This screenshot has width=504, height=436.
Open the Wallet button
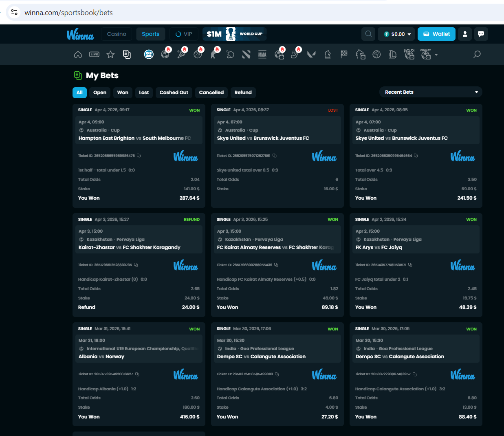pyautogui.click(x=436, y=34)
